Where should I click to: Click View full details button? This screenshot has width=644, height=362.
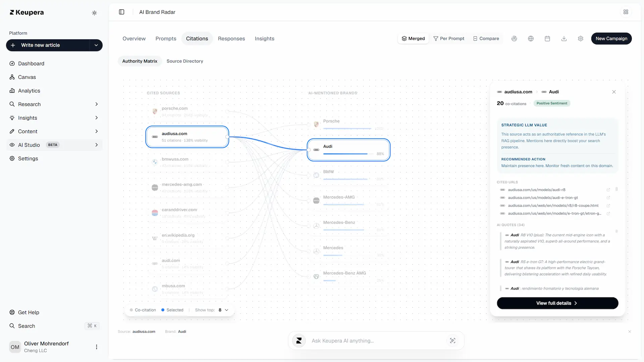pos(557,303)
